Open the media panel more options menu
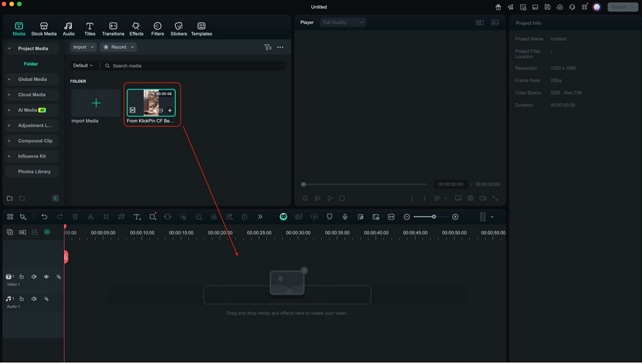 pyautogui.click(x=280, y=48)
